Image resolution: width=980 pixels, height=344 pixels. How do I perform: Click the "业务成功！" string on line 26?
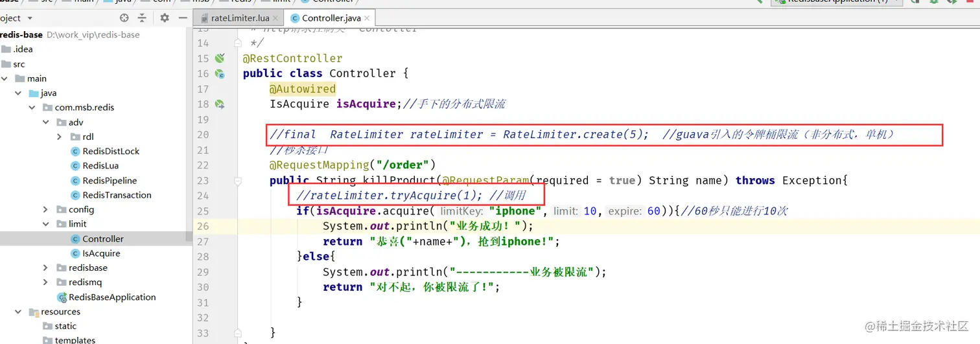[489, 226]
